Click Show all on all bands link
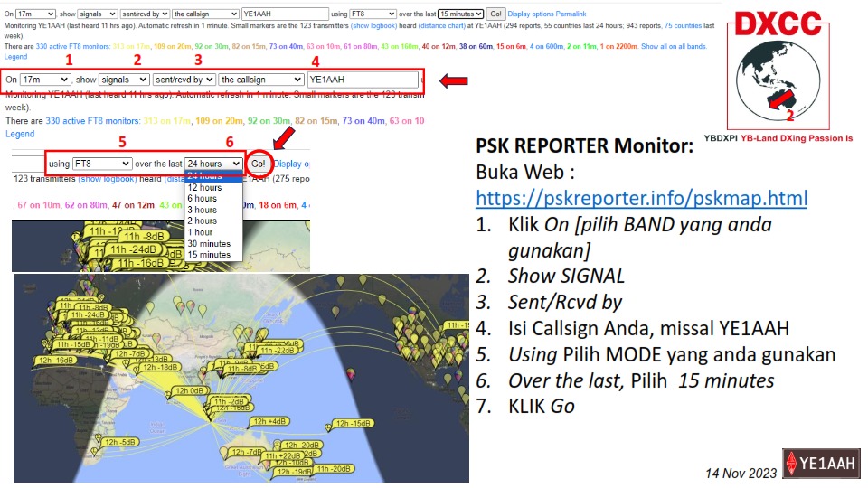The image size is (868, 488). tap(674, 46)
